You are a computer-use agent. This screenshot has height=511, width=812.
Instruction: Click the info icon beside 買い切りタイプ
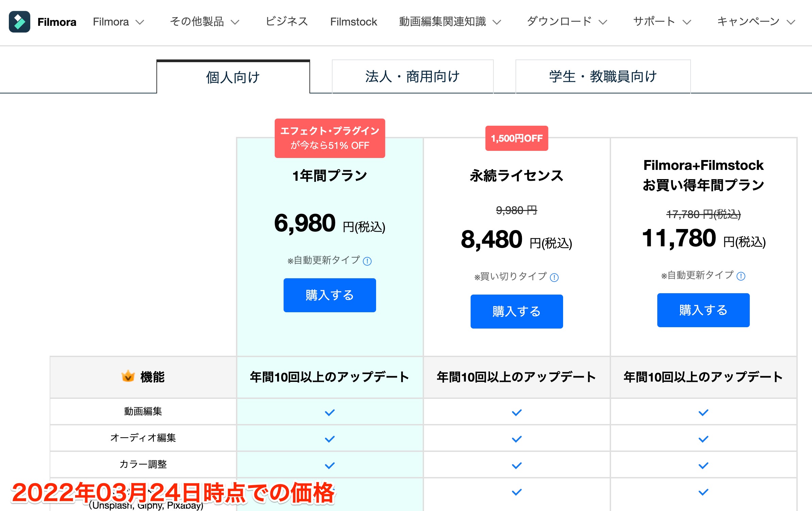click(554, 277)
